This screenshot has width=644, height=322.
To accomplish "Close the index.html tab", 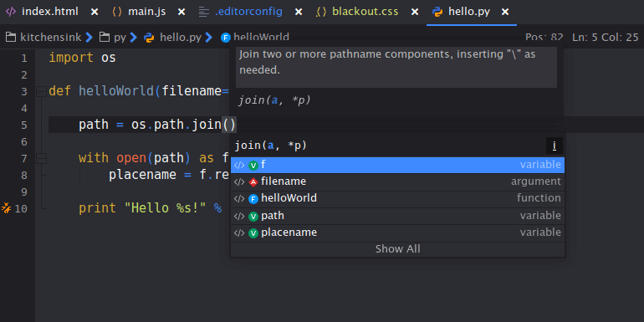I will coord(95,12).
